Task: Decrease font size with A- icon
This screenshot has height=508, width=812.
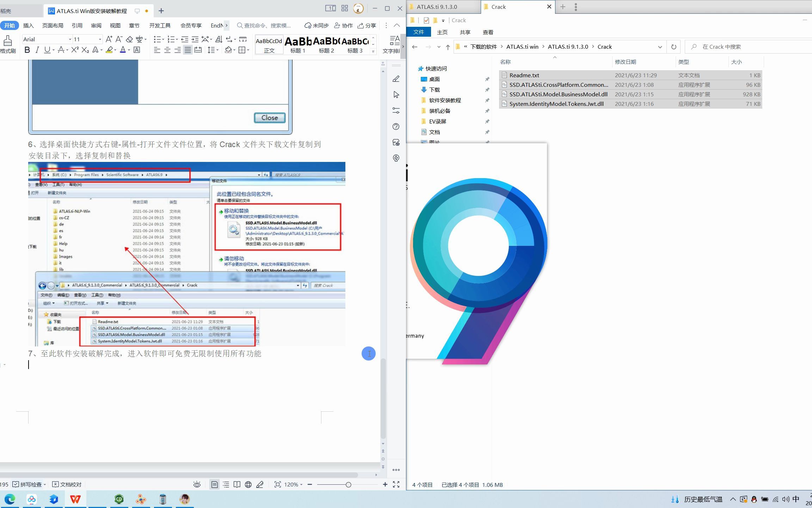Action: click(x=119, y=39)
